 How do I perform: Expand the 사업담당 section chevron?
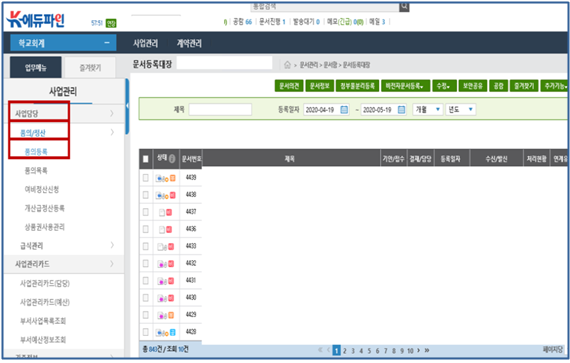(112, 114)
